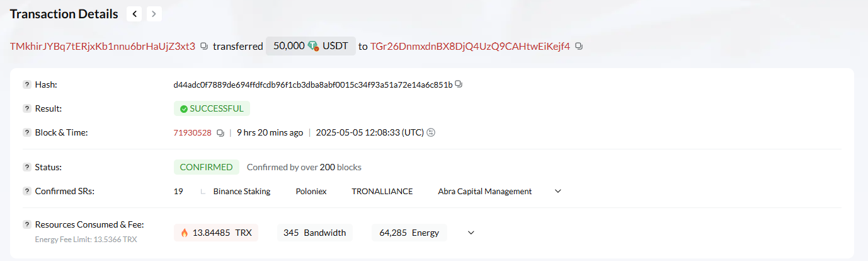Screen dimensions: 868x261
Task: Click help icon next to Status
Action: pyautogui.click(x=27, y=167)
